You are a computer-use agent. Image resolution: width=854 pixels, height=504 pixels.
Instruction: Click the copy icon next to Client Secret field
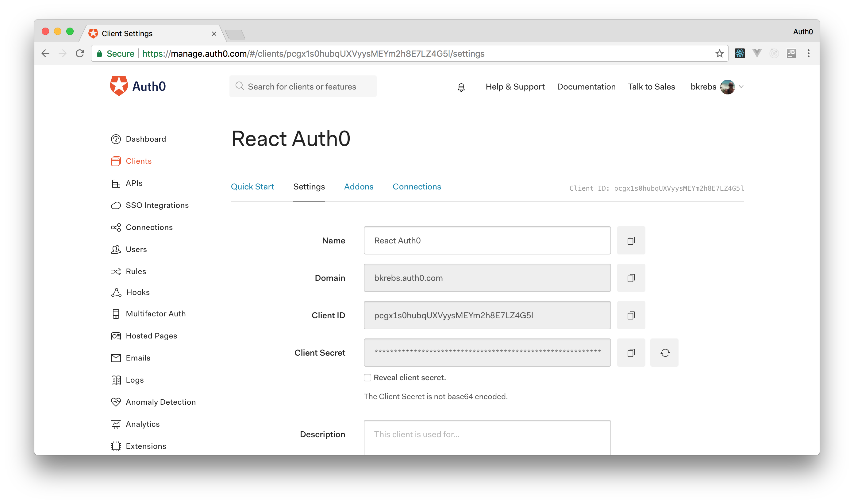(x=631, y=352)
